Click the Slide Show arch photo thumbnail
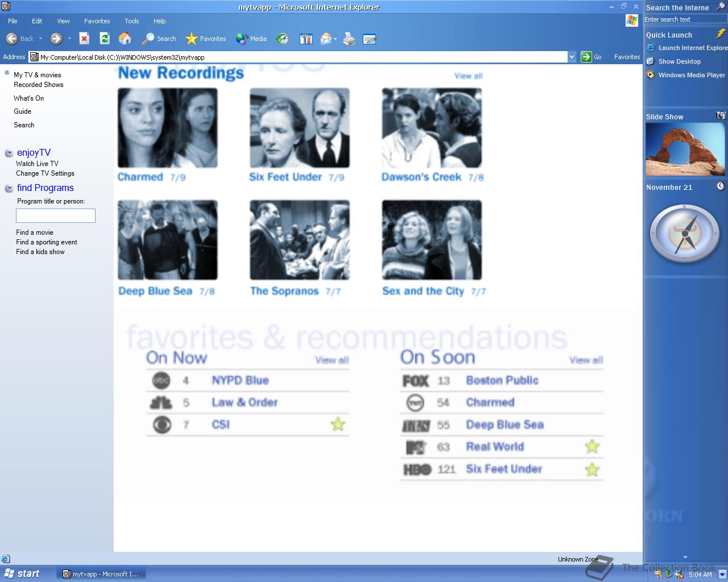The width and height of the screenshot is (728, 582). pyautogui.click(x=685, y=150)
